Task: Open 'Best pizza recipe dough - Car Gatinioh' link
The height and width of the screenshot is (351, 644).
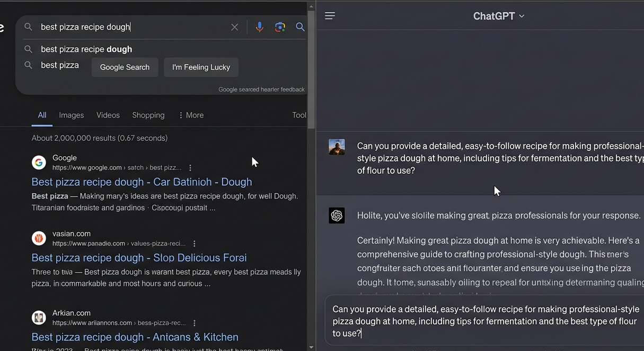Action: pos(142,182)
